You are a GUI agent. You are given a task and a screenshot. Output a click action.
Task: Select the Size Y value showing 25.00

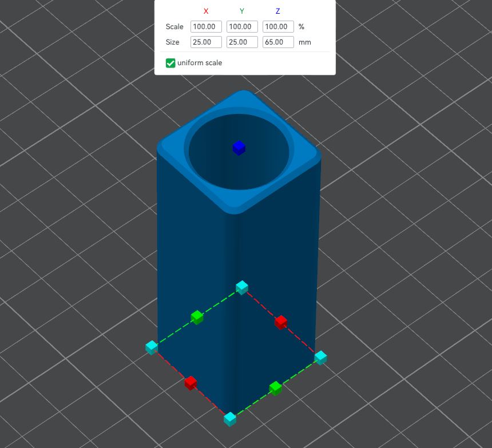(x=241, y=42)
